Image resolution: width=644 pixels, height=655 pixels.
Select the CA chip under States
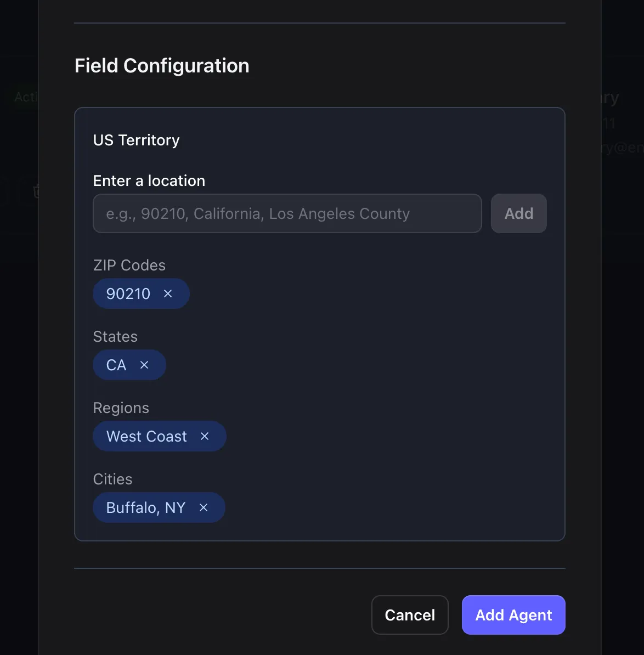tap(115, 365)
